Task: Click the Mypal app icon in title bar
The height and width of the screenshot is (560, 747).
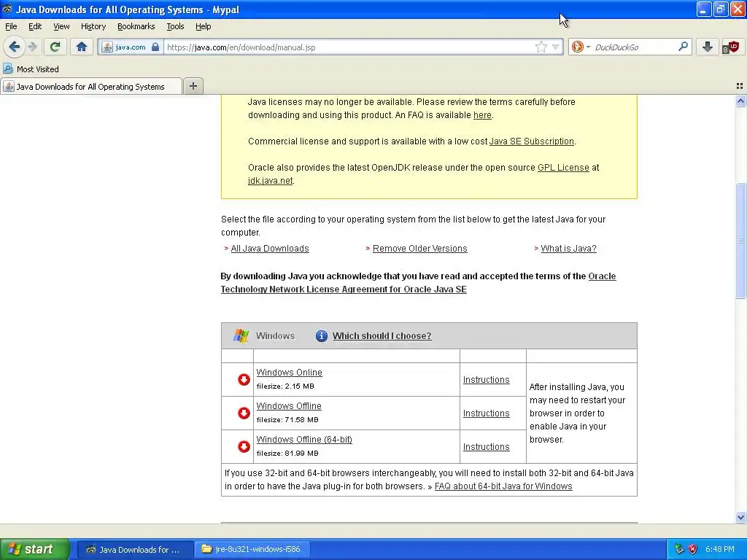Action: click(7, 9)
